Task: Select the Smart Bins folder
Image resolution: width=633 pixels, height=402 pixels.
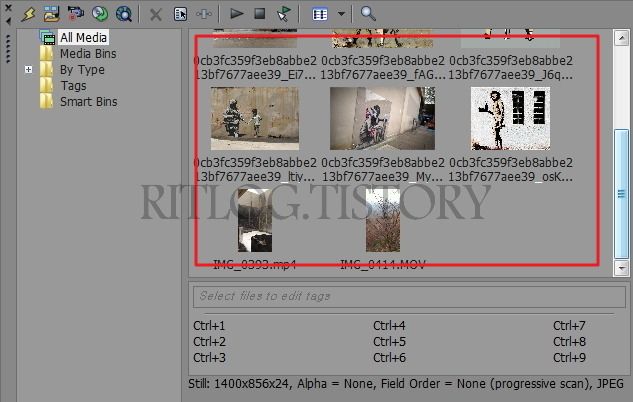Action: coord(88,102)
